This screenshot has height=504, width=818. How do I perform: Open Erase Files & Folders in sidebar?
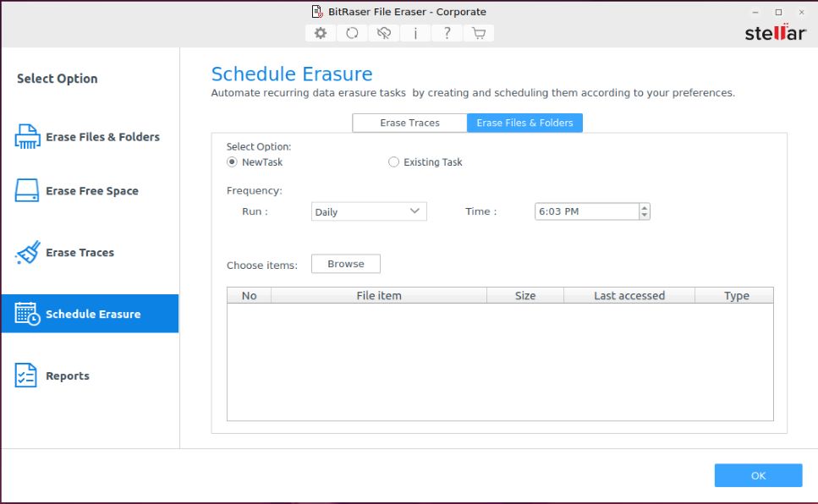tap(90, 137)
